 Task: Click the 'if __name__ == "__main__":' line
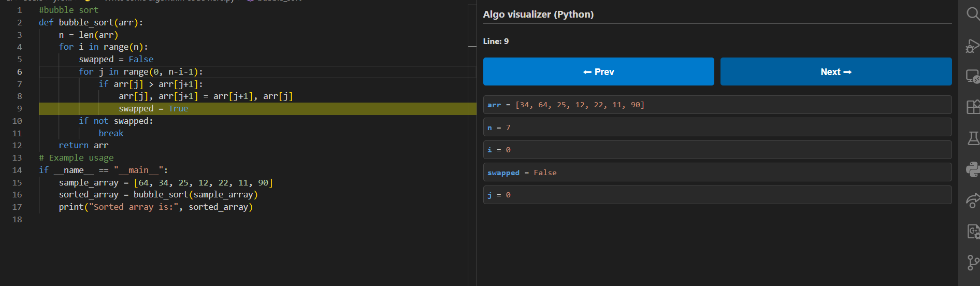point(104,170)
